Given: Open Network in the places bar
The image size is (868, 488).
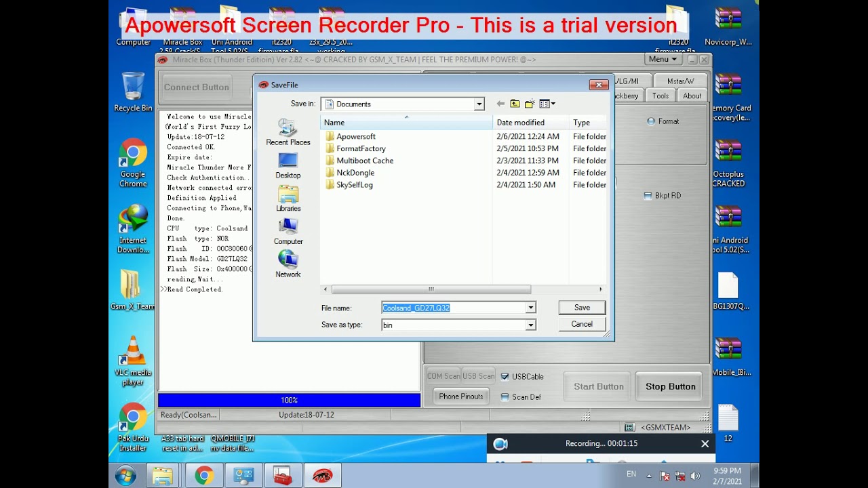Looking at the screenshot, I should tap(288, 264).
